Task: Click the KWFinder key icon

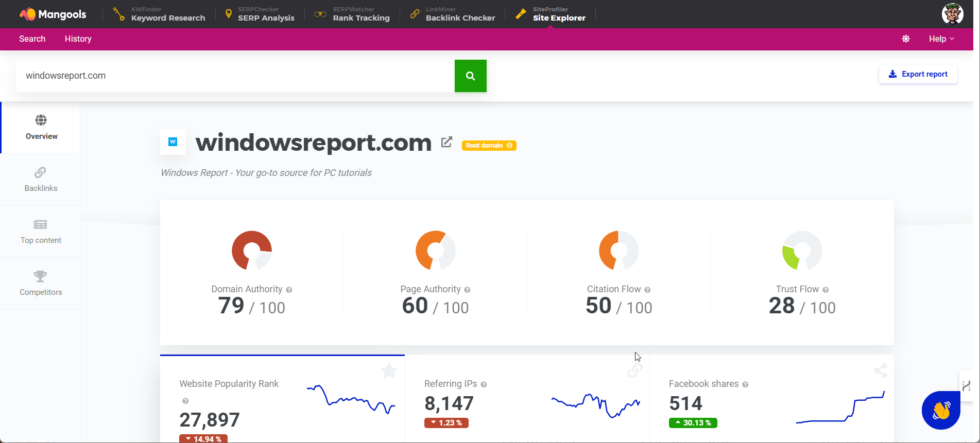Action: tap(118, 14)
